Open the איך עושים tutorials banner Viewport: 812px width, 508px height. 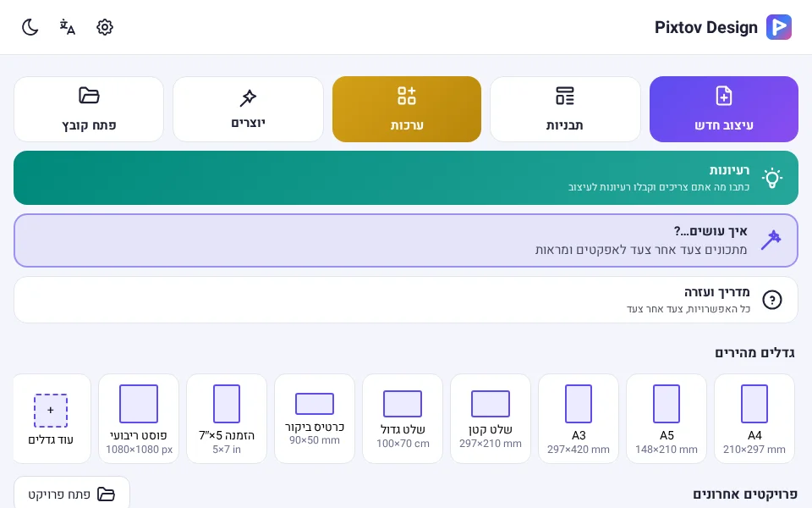click(x=406, y=240)
